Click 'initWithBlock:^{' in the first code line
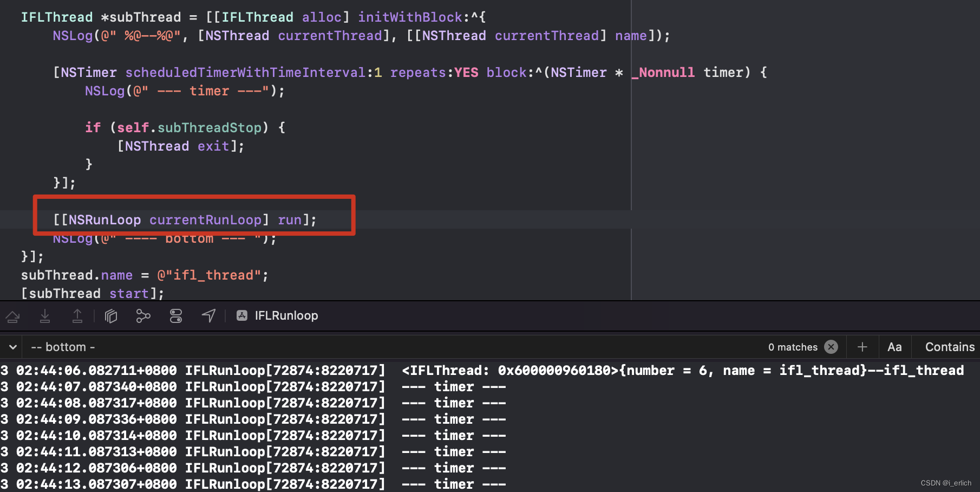Image resolution: width=980 pixels, height=492 pixels. click(x=422, y=17)
